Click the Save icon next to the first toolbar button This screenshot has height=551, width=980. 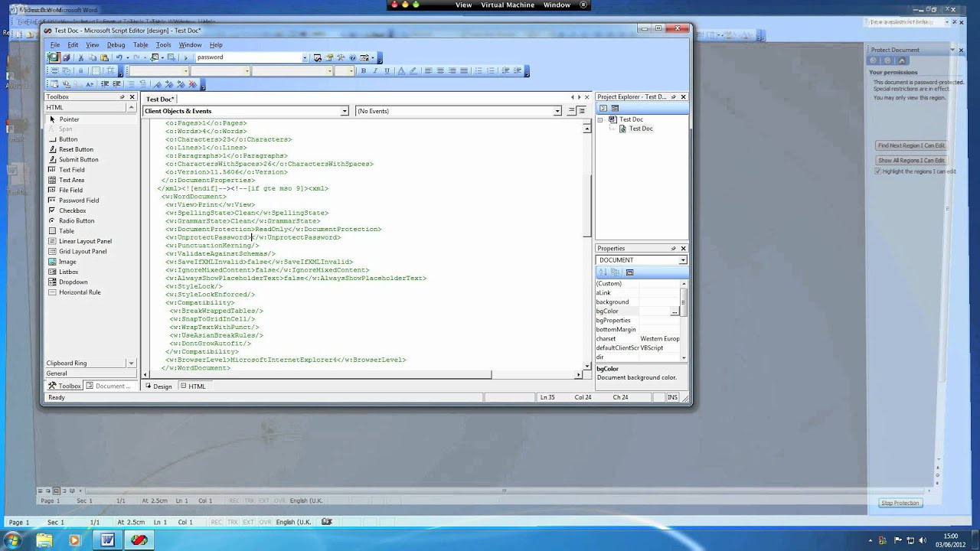pyautogui.click(x=67, y=57)
